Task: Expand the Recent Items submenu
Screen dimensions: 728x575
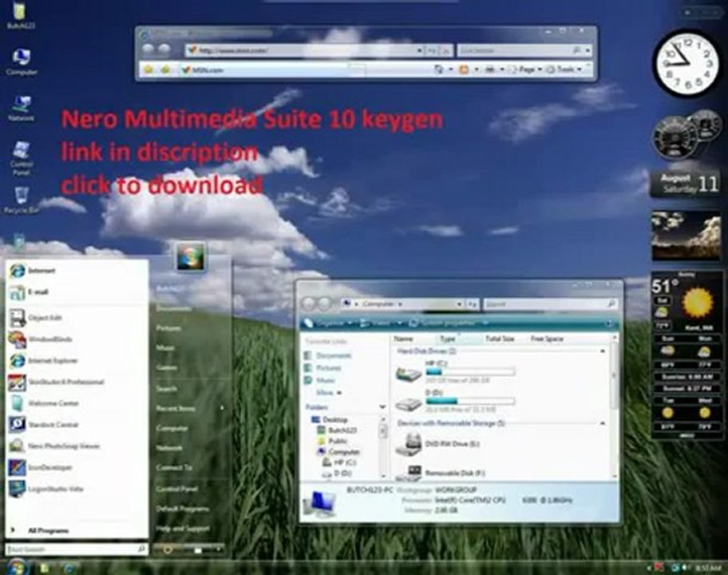Action: click(190, 408)
